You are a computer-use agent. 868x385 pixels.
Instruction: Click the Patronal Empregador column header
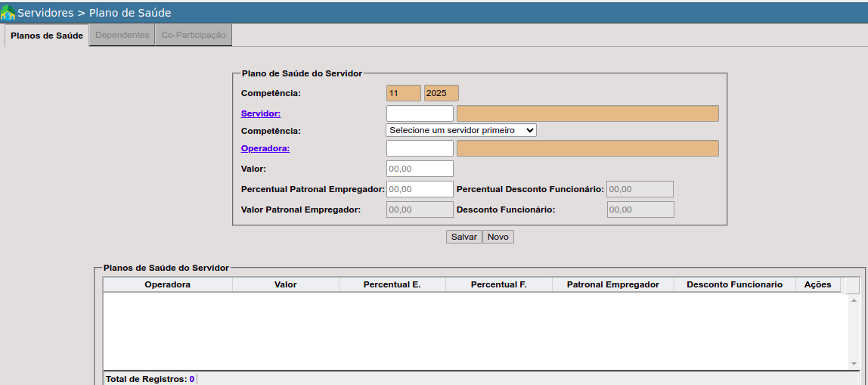click(612, 284)
